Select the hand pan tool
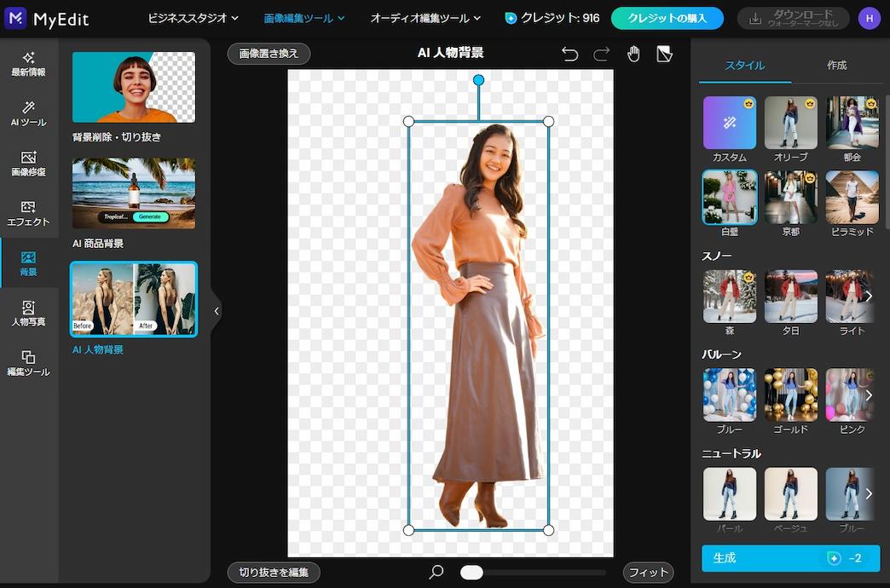Screen dimensions: 890x588 click(x=633, y=53)
